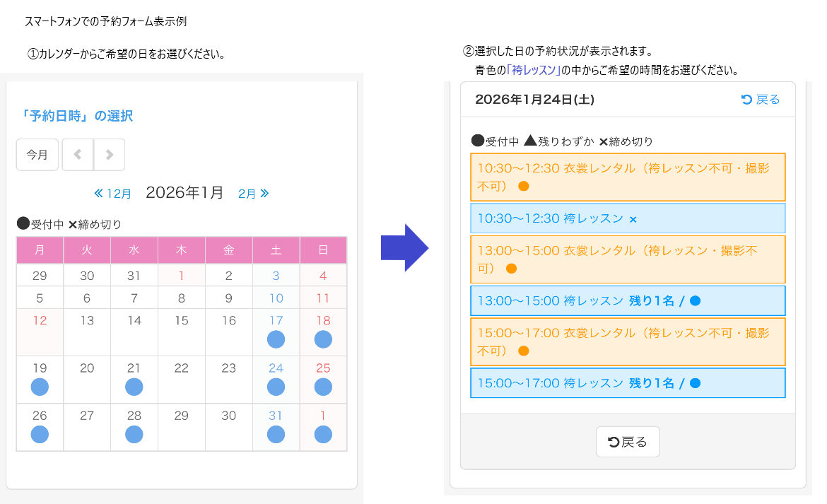
Task: Choose the 13:00～15:00 袴レッスン slot
Action: coord(628,301)
